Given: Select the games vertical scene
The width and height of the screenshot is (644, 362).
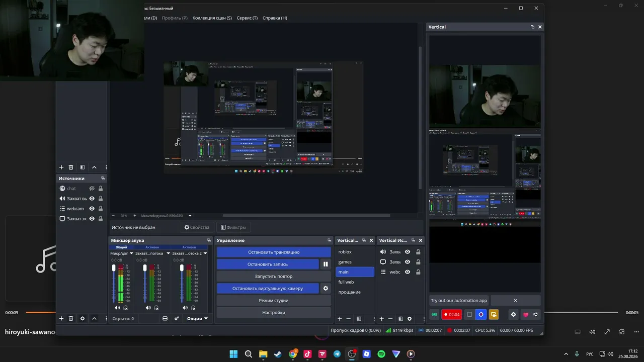Looking at the screenshot, I should (355, 262).
